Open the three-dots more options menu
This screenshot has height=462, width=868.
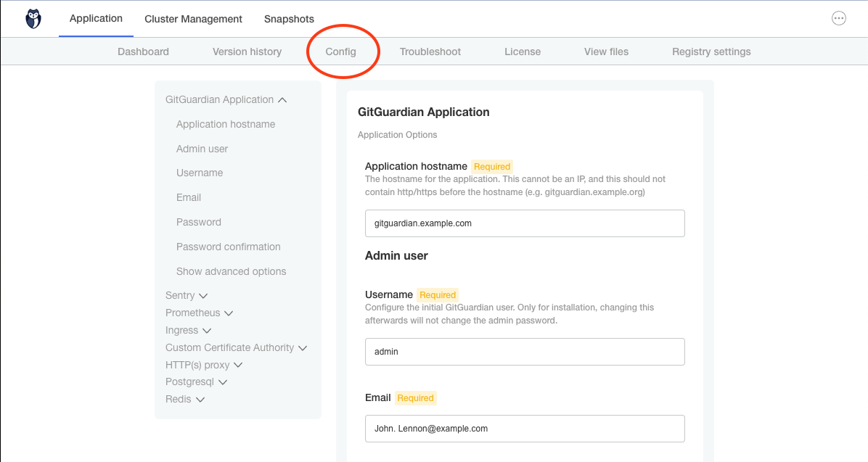tap(839, 18)
